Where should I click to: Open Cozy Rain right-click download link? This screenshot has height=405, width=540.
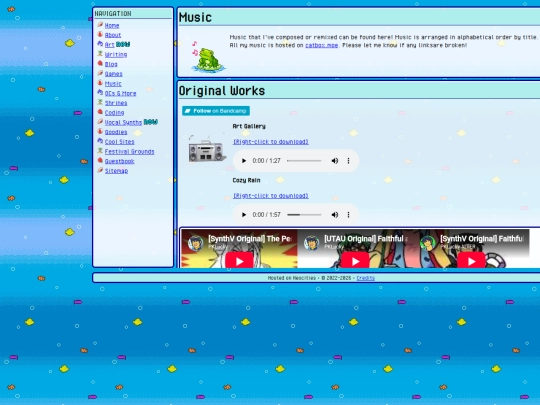[271, 196]
